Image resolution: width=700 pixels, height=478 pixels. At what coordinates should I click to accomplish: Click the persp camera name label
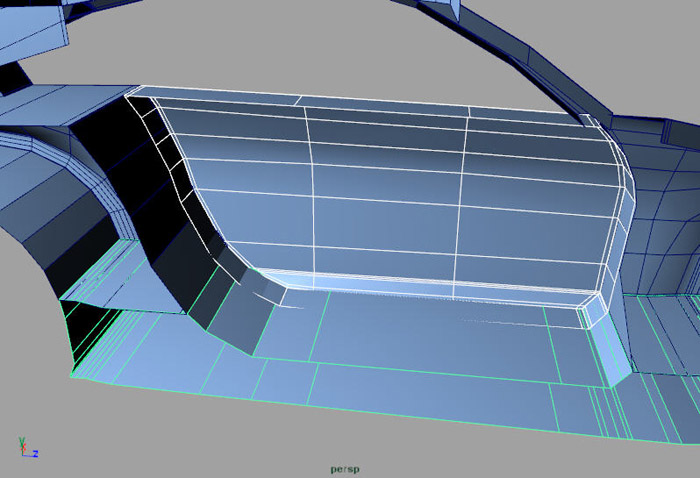point(349,467)
